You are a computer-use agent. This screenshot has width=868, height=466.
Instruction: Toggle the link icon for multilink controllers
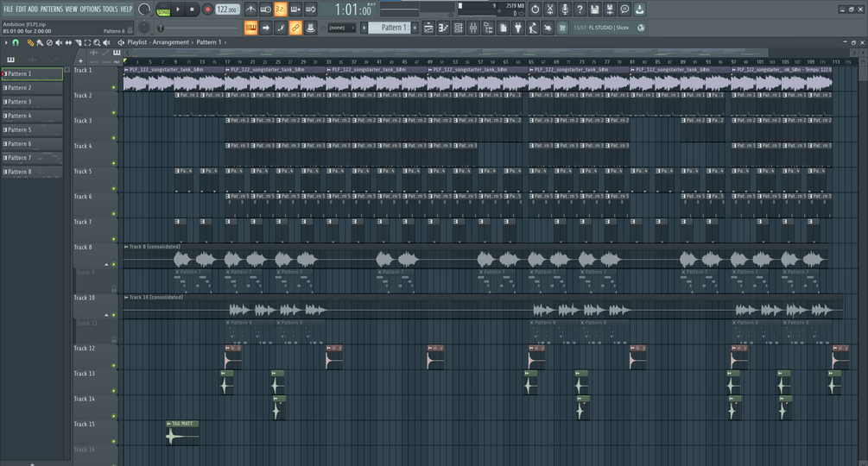[295, 28]
